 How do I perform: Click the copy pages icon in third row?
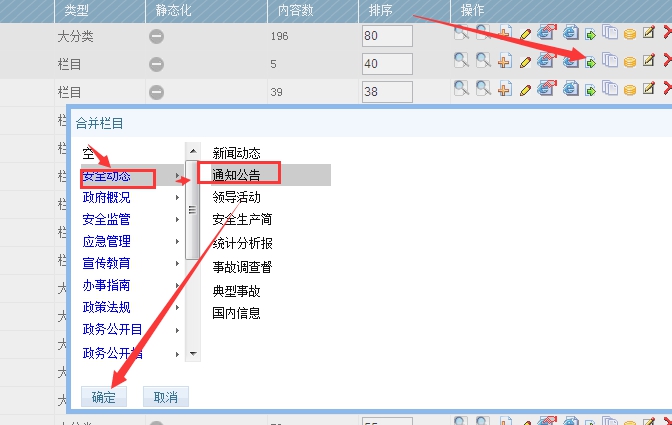coord(609,88)
